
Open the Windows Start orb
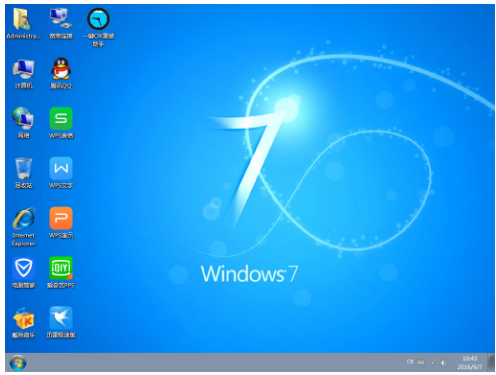18,363
